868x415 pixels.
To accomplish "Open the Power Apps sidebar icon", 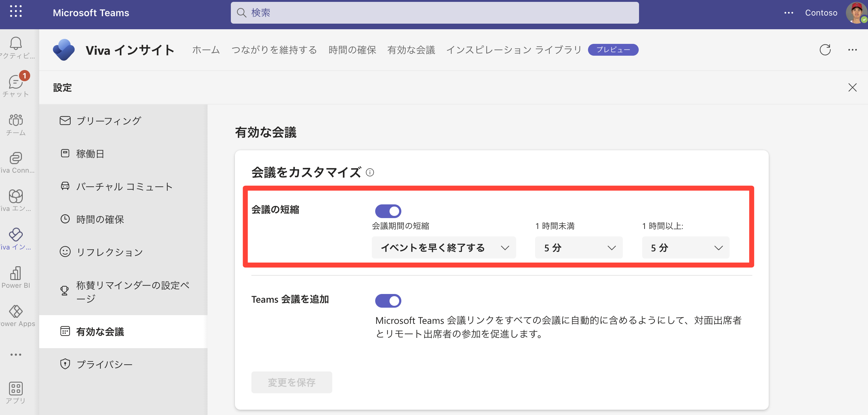I will [16, 312].
